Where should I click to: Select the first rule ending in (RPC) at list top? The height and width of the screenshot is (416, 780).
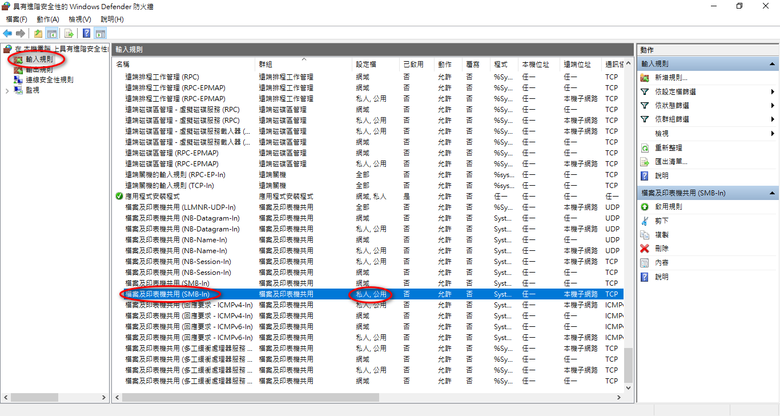368,77
